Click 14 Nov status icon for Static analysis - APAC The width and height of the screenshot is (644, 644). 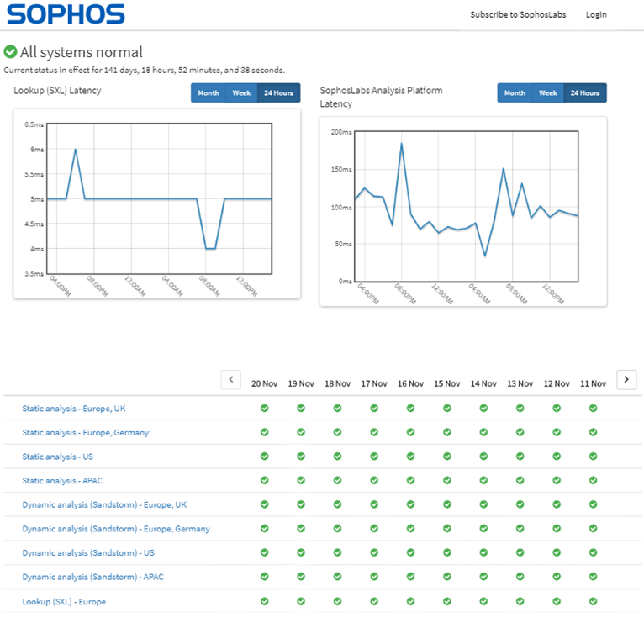point(483,480)
